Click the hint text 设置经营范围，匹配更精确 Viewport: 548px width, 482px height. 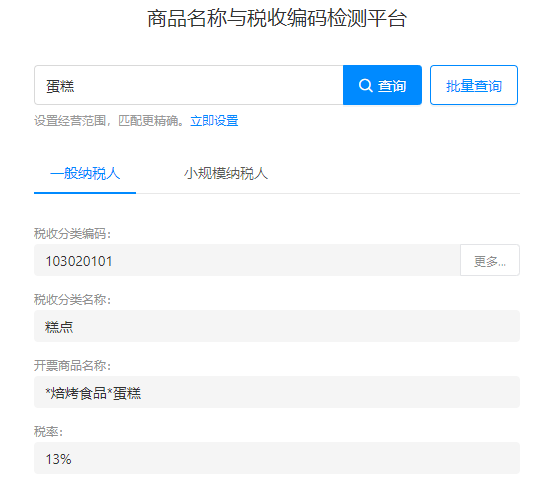click(109, 121)
